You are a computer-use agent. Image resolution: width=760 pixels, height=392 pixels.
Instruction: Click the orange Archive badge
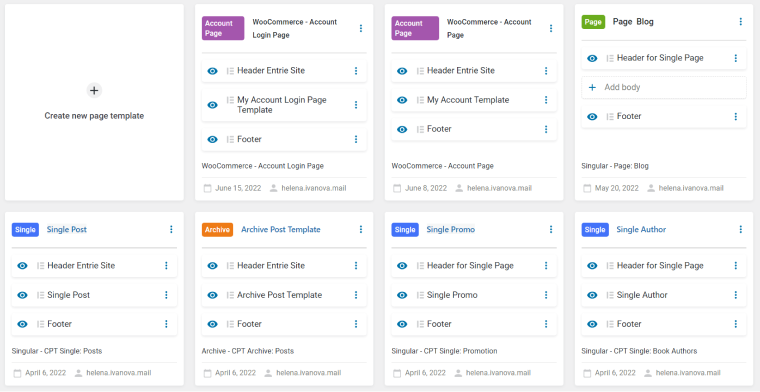[x=217, y=230]
